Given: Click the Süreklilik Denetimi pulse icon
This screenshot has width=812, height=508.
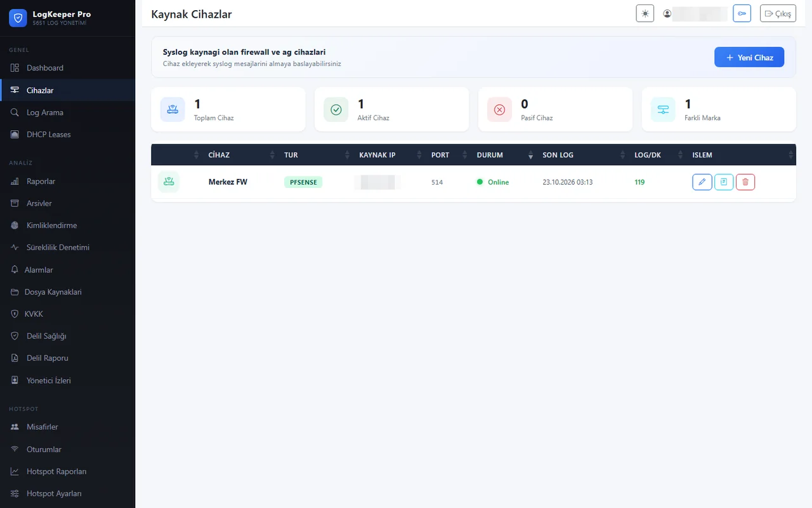Looking at the screenshot, I should pyautogui.click(x=15, y=248).
